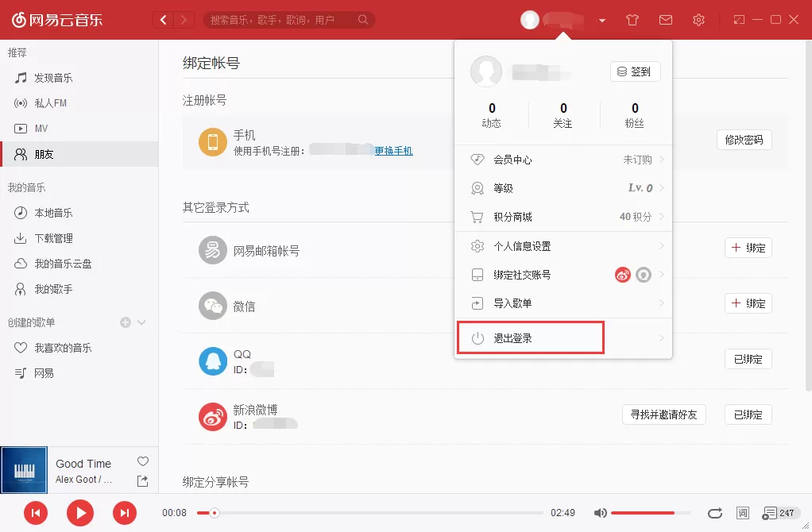Open 导入歌单 menu entry
Image resolution: width=812 pixels, height=532 pixels.
click(563, 303)
